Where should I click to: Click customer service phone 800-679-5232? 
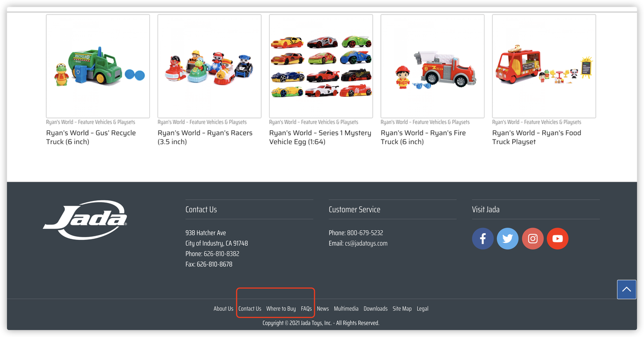(x=365, y=233)
